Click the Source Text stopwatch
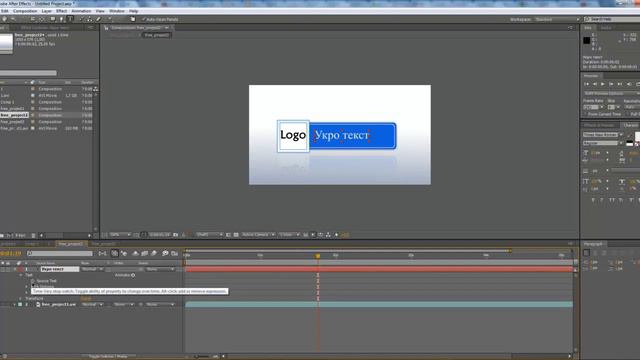This screenshot has height=360, width=640. (x=33, y=281)
